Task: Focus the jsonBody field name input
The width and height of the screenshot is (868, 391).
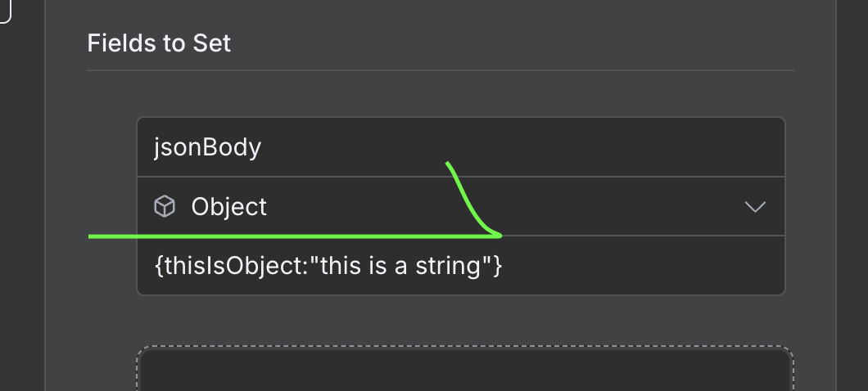Action: pyautogui.click(x=460, y=147)
